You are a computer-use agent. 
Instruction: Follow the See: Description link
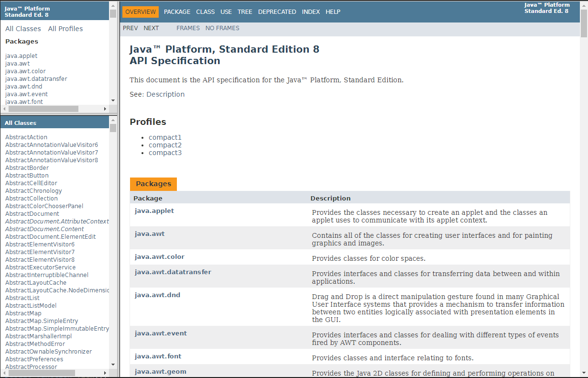165,94
